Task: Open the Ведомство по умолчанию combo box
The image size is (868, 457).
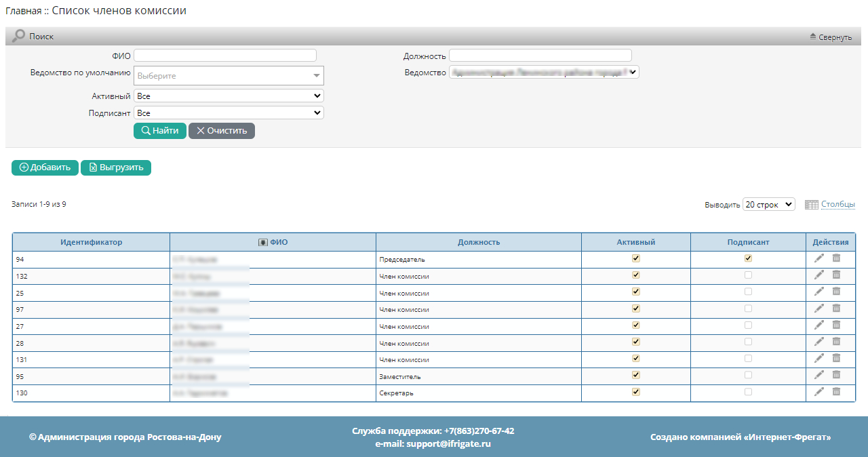Action: pos(229,75)
